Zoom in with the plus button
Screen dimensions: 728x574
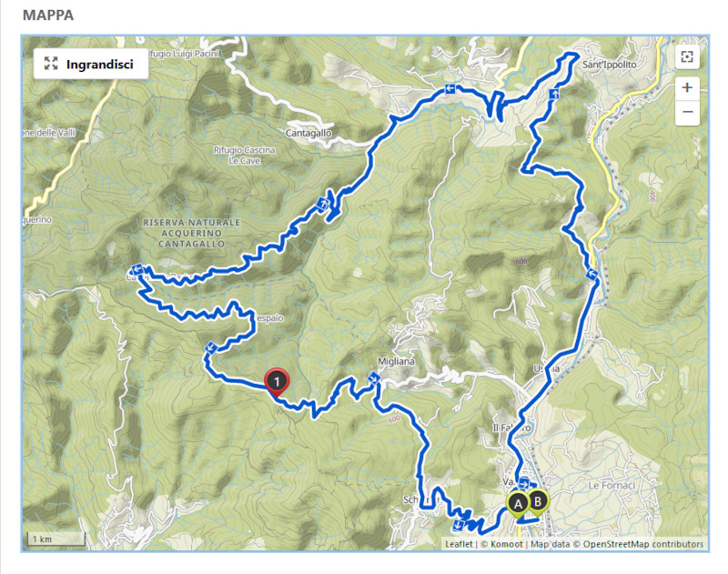(x=687, y=87)
